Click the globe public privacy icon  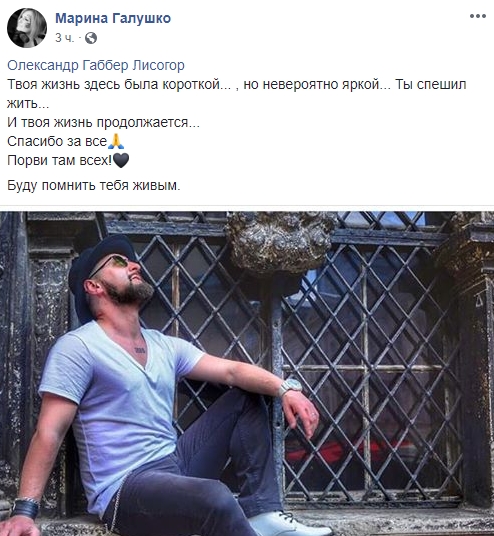(91, 38)
